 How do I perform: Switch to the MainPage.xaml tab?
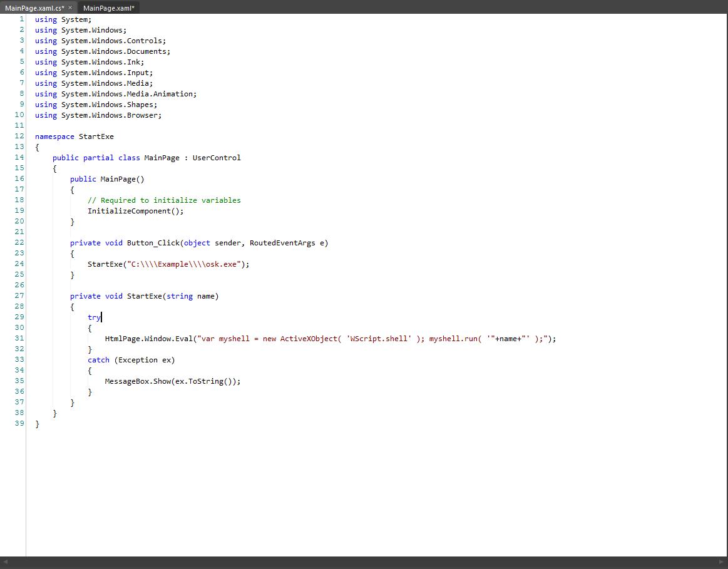pyautogui.click(x=108, y=8)
